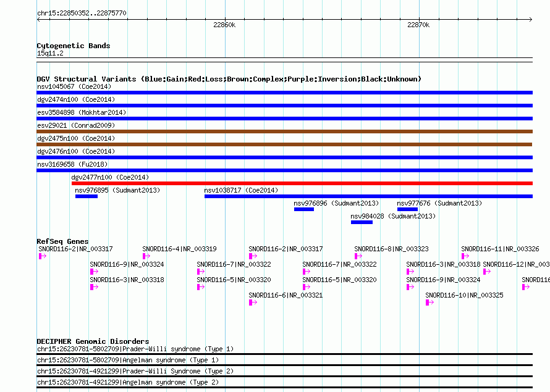Click the SNORD116-6 gene arrow glyph
The height and width of the screenshot is (392, 550).
[253, 302]
